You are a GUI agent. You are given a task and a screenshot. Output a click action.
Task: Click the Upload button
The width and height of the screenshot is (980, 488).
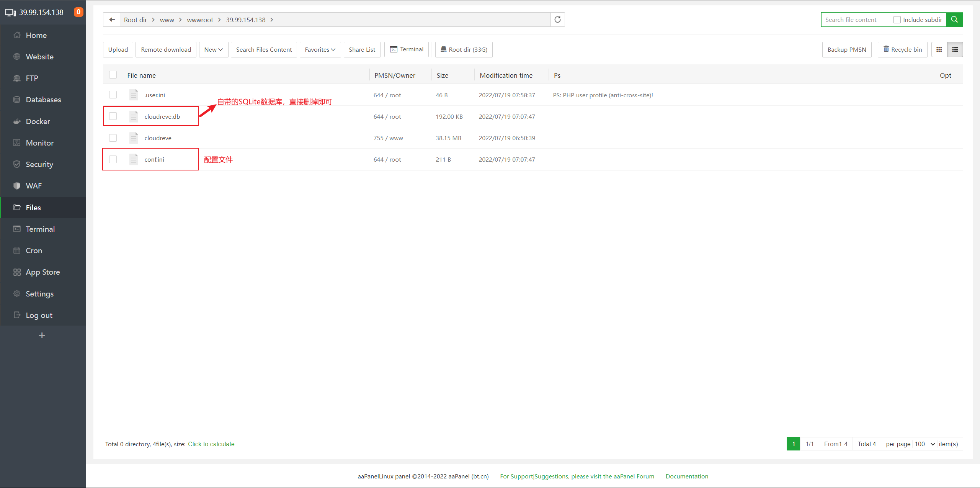118,49
